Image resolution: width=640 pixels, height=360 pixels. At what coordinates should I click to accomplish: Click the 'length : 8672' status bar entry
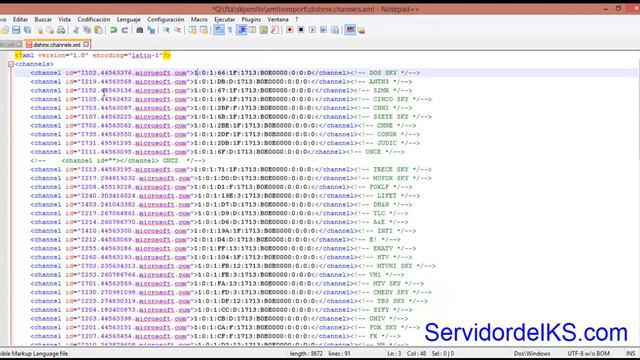click(x=306, y=353)
